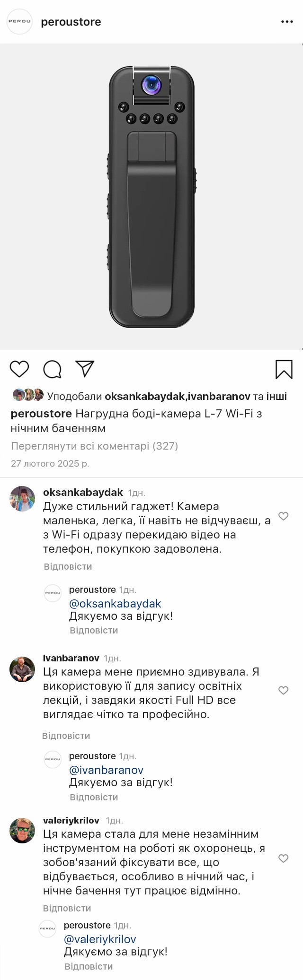Screen dimensions: 303x980
Task: Open oksankabaydak's comment avatar
Action: [23, 499]
